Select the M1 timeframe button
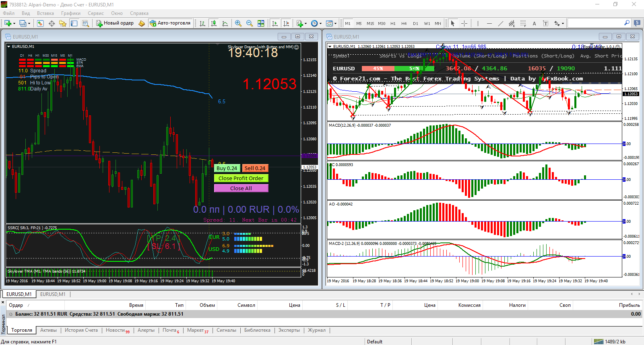Screen dimensions: 644x345 point(348,23)
